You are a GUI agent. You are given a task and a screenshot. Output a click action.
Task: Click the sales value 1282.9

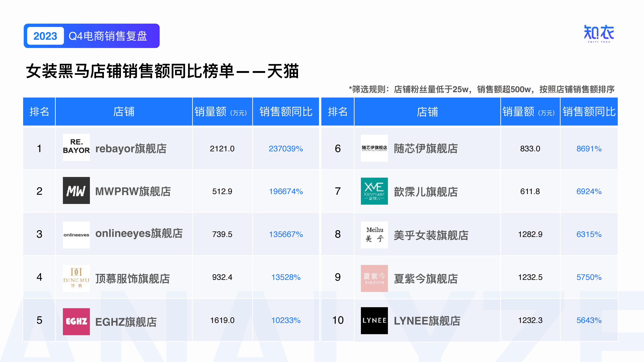point(530,234)
